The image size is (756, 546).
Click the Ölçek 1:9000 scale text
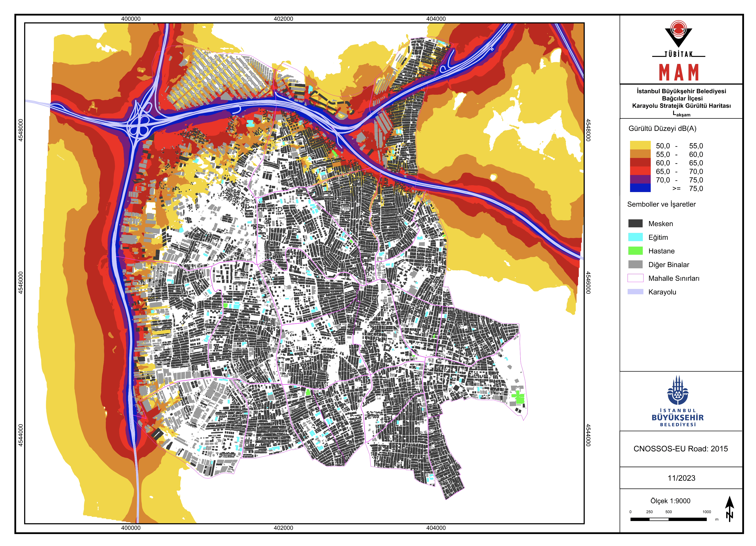click(x=670, y=501)
